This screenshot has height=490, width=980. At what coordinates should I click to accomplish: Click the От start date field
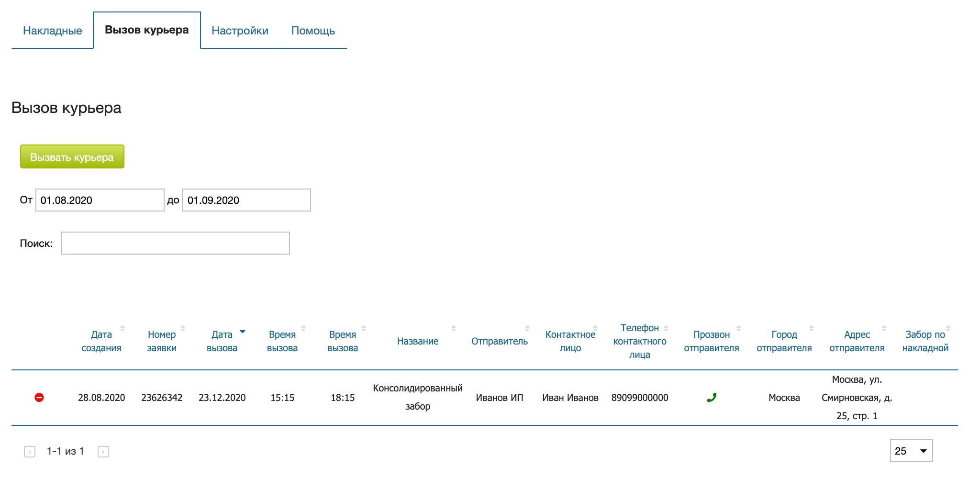[x=100, y=200]
